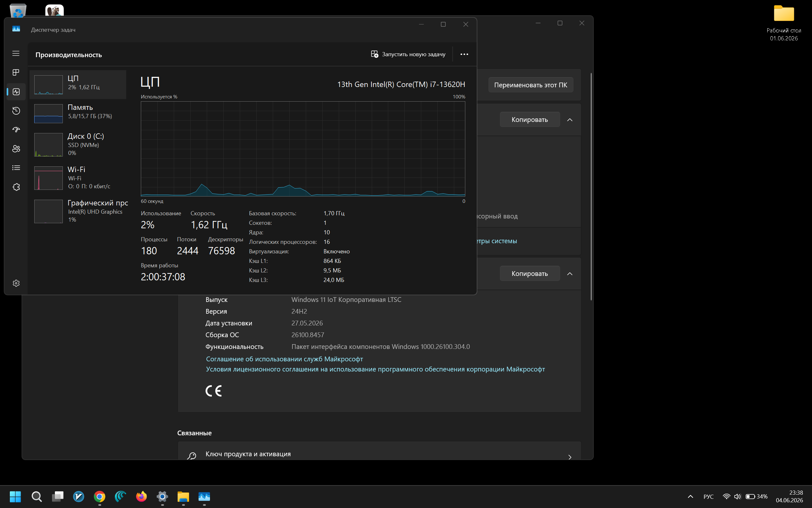Image resolution: width=812 pixels, height=508 pixels.
Task: Click the РУС language indicator
Action: click(708, 496)
